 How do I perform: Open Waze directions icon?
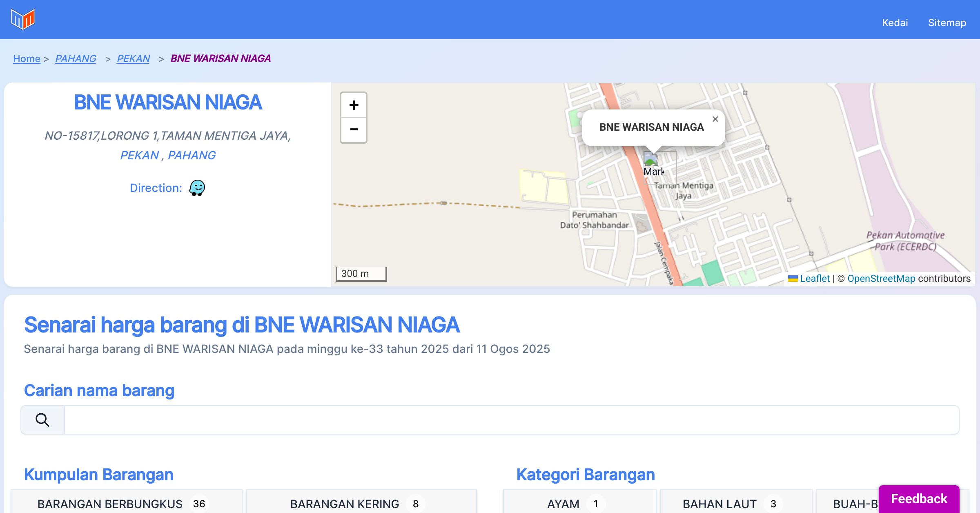point(197,188)
